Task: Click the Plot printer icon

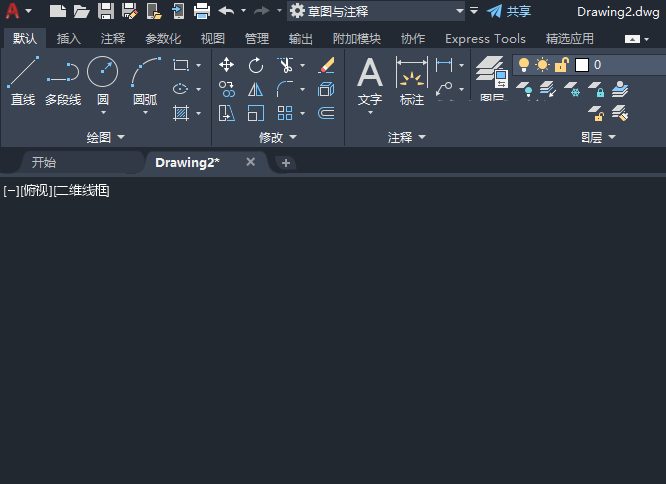Action: [x=202, y=11]
